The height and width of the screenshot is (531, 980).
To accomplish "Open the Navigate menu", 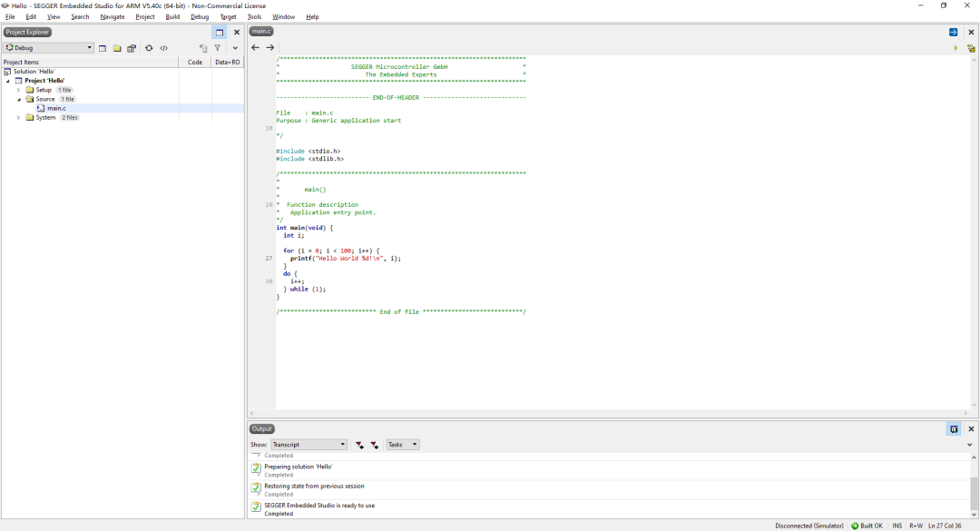I will pyautogui.click(x=113, y=17).
